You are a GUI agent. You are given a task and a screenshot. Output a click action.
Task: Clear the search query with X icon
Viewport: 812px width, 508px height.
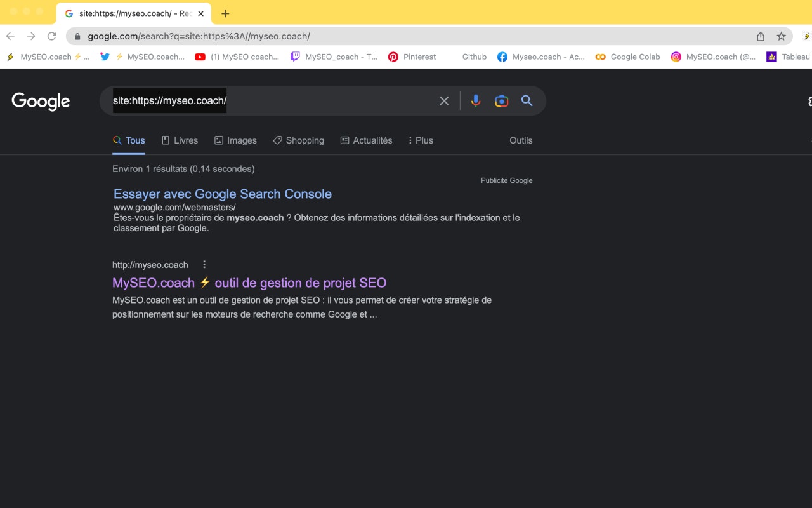[444, 101]
